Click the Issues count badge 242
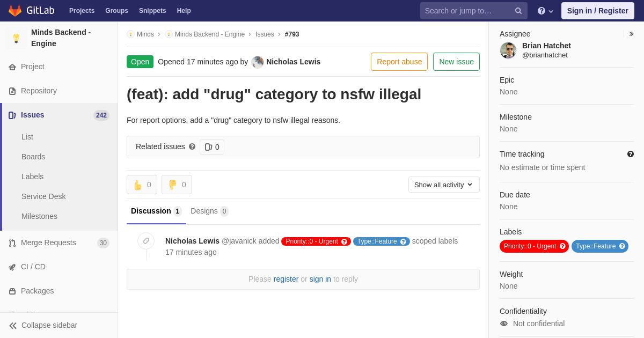 pos(101,115)
